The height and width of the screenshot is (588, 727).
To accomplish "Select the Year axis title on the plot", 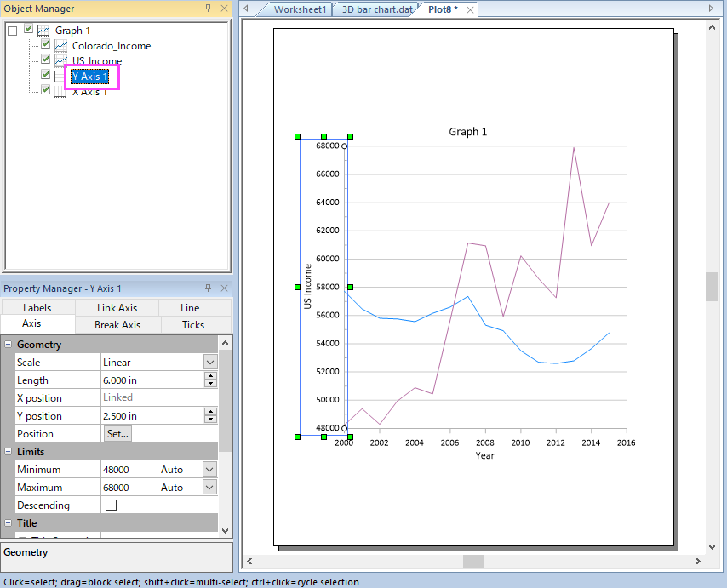I will (484, 455).
